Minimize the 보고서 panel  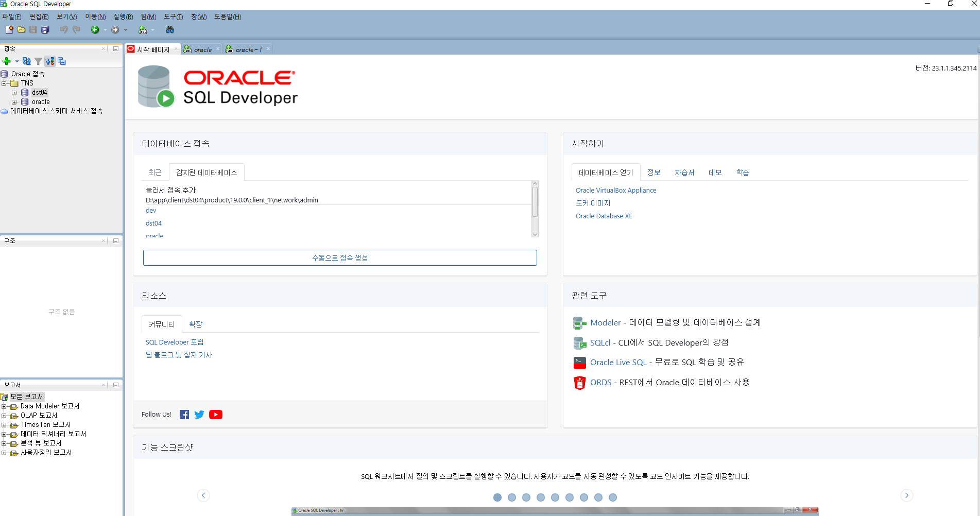click(x=116, y=385)
